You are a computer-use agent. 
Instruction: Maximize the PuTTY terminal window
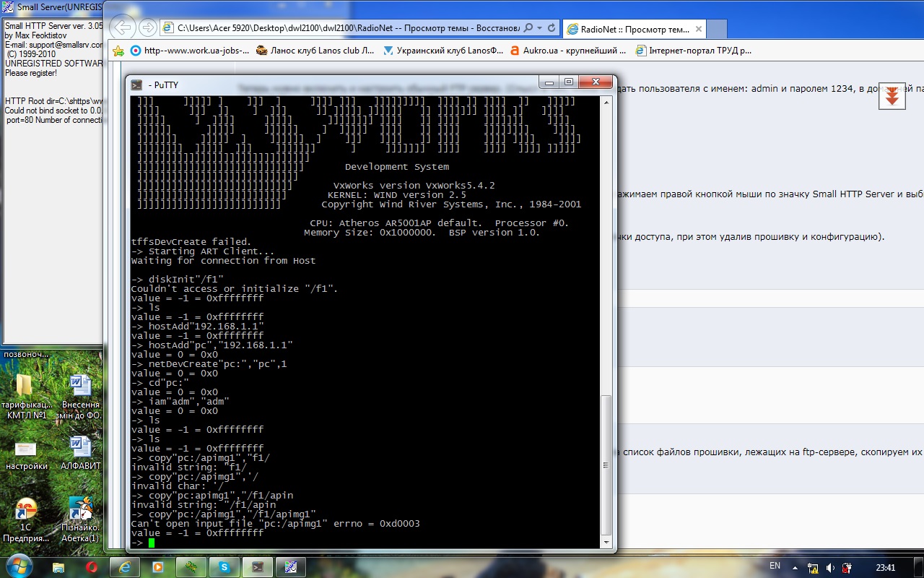coord(569,82)
